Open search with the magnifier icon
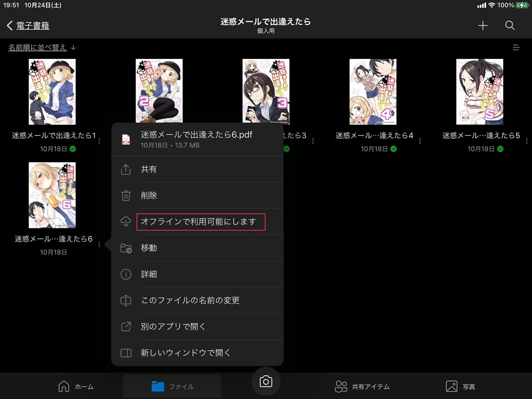The image size is (532, 399). click(510, 25)
